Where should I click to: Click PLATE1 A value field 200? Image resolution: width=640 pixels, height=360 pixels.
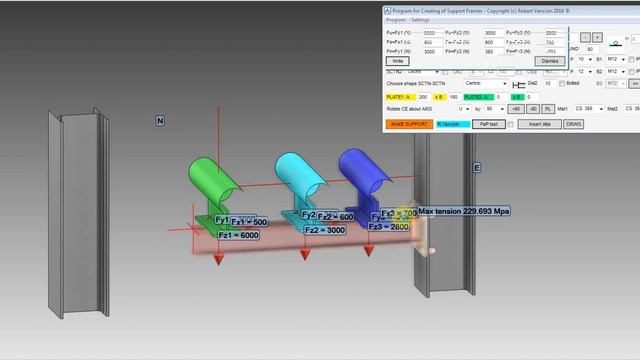[424, 97]
